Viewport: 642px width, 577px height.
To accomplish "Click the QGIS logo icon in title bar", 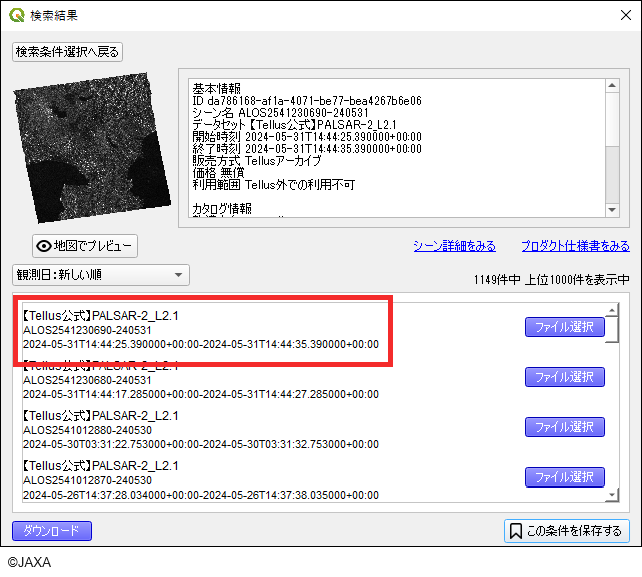I will pos(17,15).
